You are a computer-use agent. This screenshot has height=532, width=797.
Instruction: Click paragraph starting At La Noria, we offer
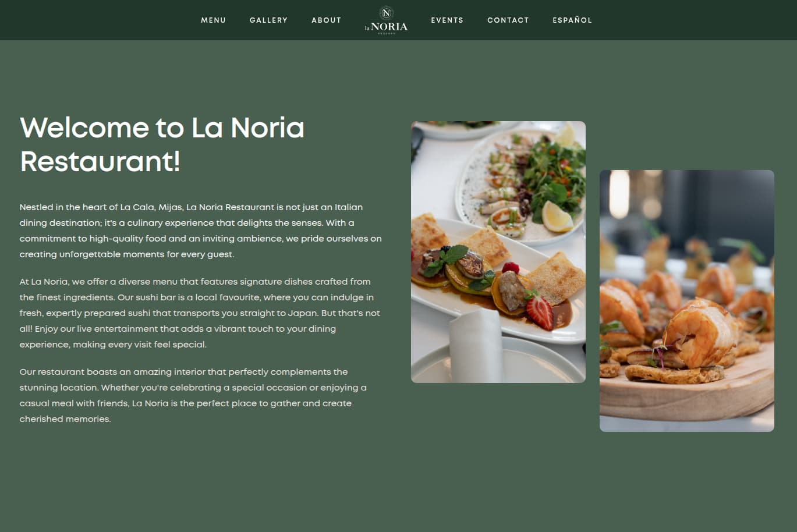click(x=200, y=313)
